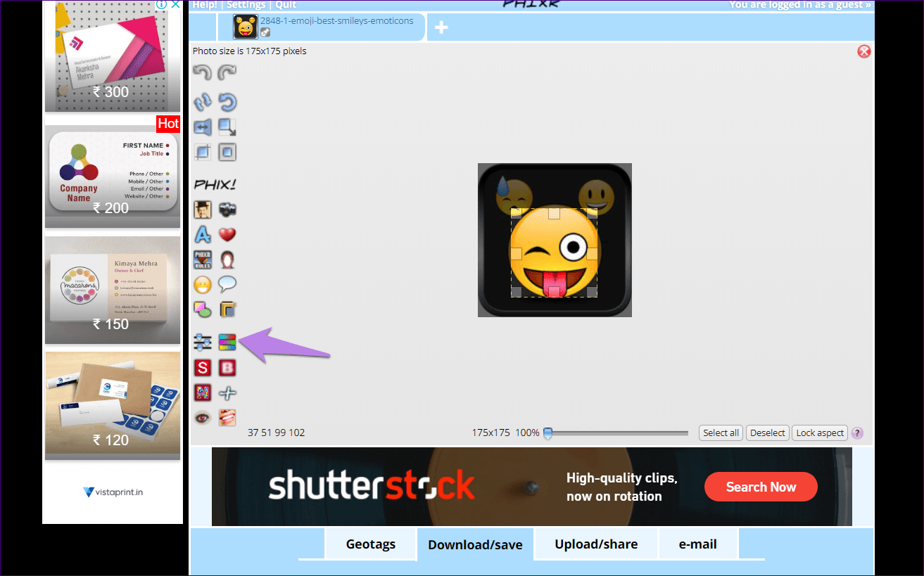Open the Geotags tab
The width and height of the screenshot is (924, 576).
[371, 544]
